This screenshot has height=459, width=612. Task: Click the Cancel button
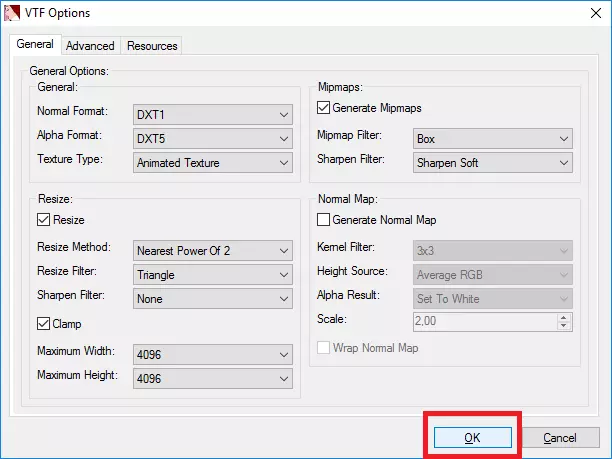(x=560, y=438)
